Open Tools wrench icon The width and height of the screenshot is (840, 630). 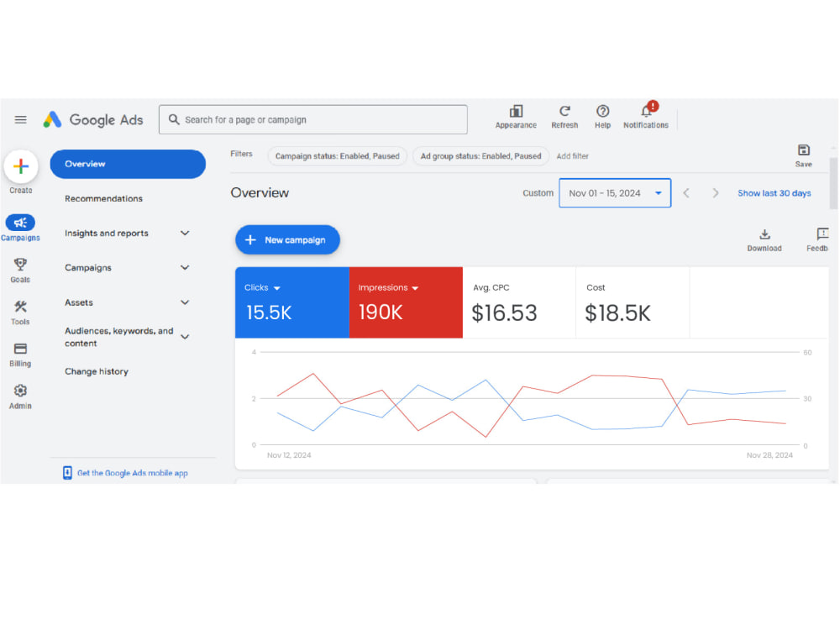tap(20, 307)
